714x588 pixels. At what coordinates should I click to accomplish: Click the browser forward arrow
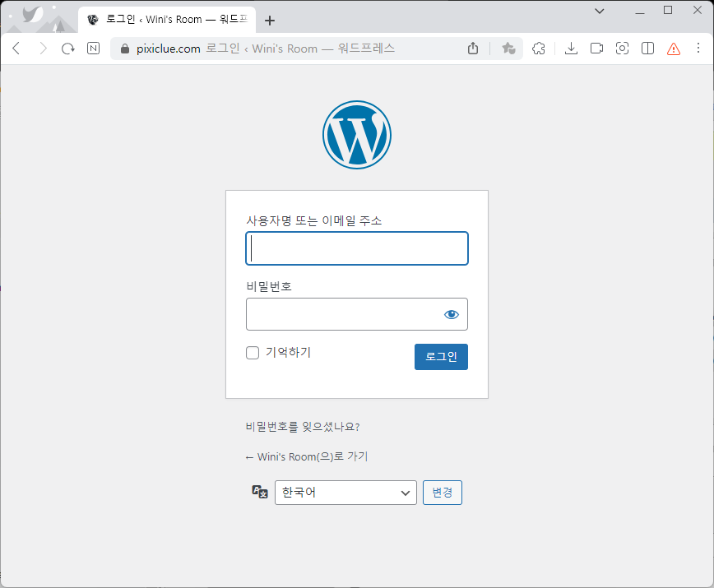pyautogui.click(x=42, y=49)
